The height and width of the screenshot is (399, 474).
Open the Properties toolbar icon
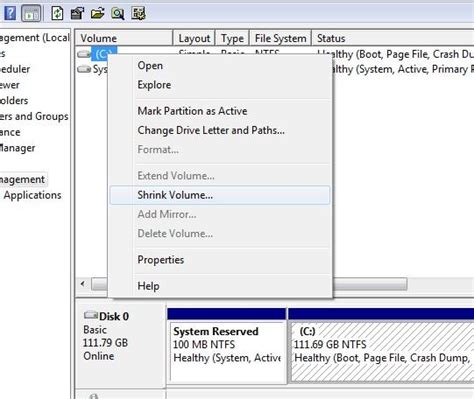click(77, 14)
